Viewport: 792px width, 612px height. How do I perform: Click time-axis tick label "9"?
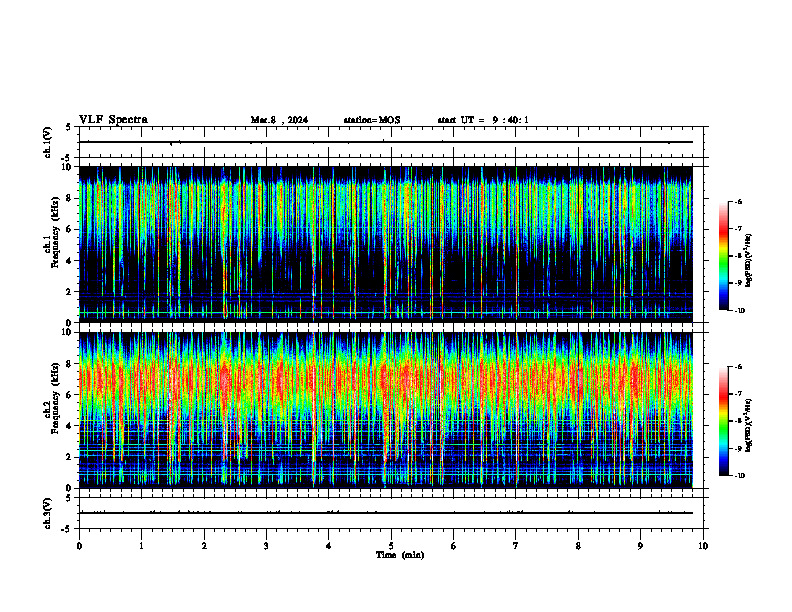click(640, 546)
